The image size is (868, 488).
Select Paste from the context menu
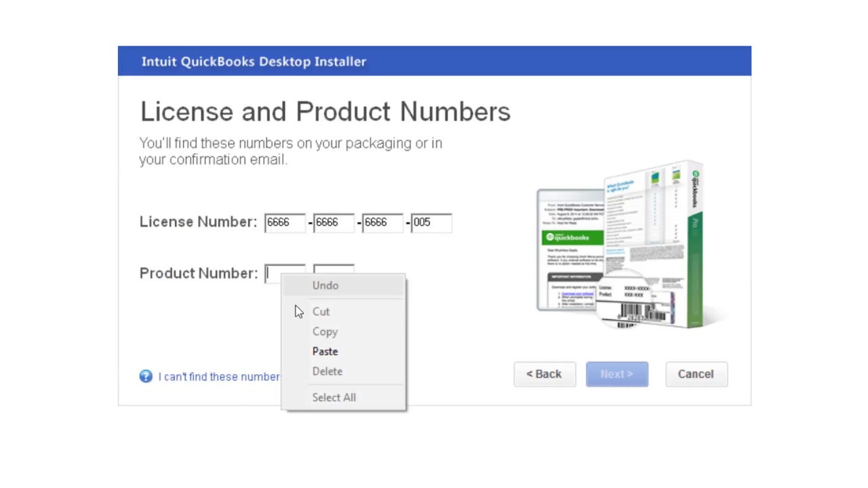[344, 351]
